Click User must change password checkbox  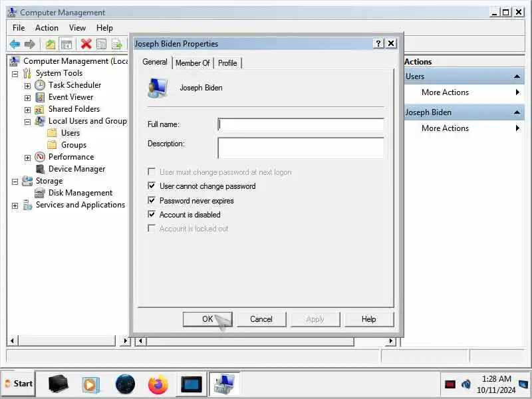coord(152,172)
